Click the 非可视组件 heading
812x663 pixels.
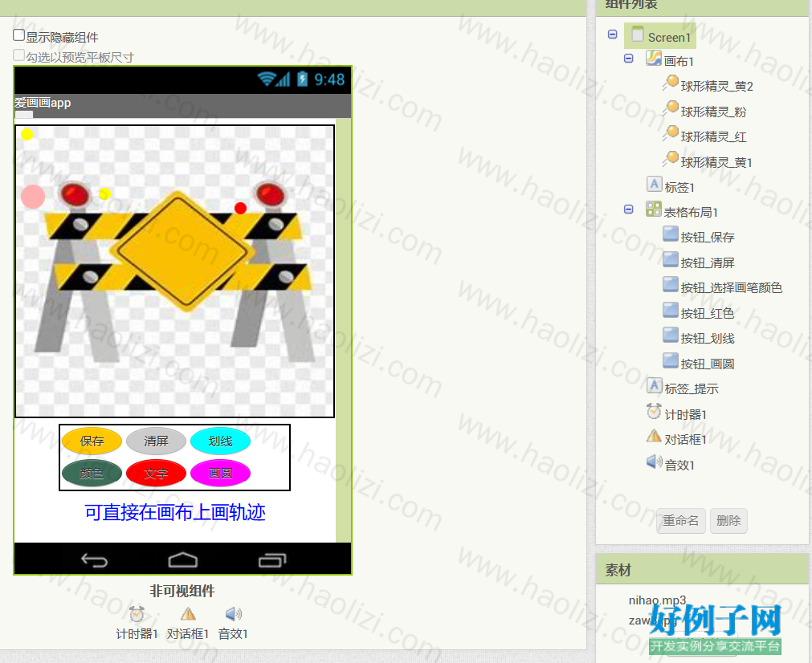pyautogui.click(x=182, y=591)
